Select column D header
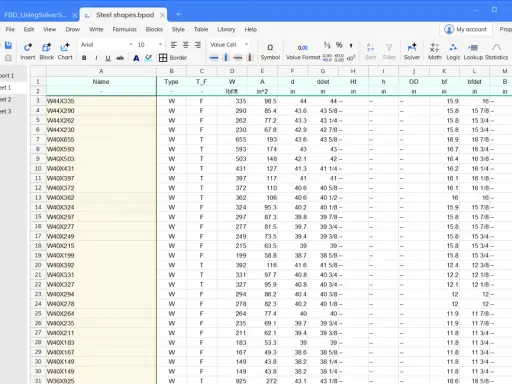512x384 pixels. (x=232, y=71)
